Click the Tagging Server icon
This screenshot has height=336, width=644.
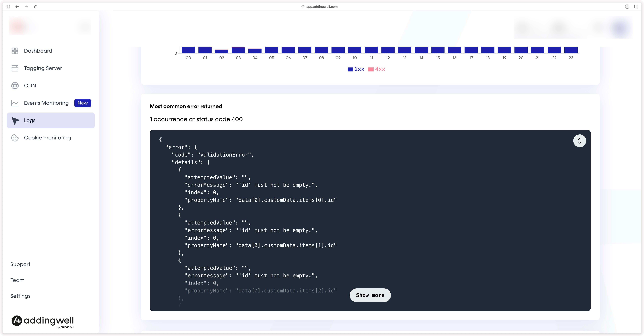pyautogui.click(x=15, y=68)
